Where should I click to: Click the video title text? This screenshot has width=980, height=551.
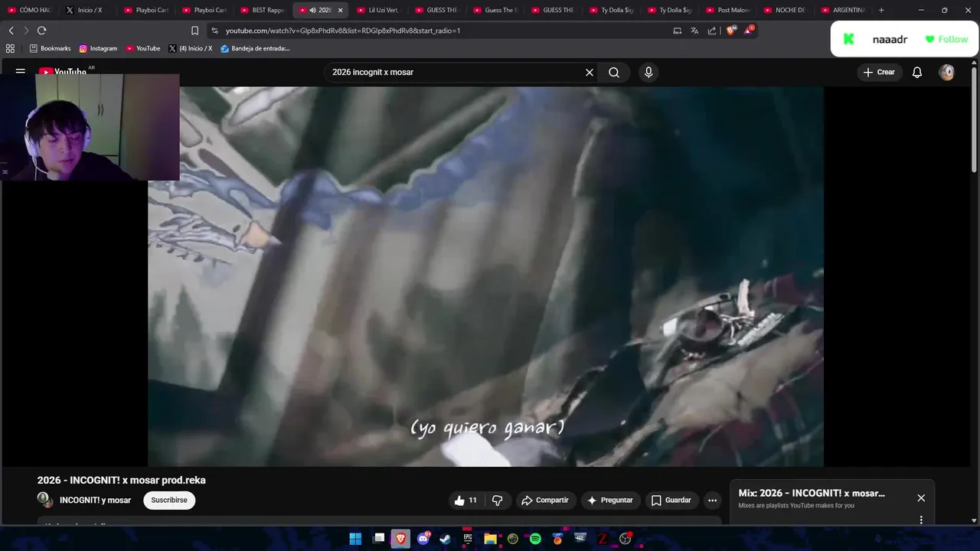(x=122, y=481)
